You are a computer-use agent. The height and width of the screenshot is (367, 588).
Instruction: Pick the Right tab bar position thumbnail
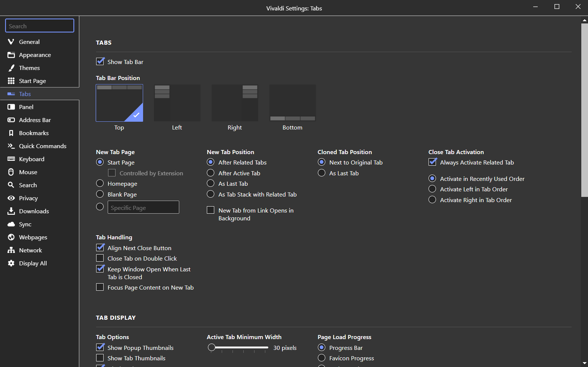pos(235,103)
